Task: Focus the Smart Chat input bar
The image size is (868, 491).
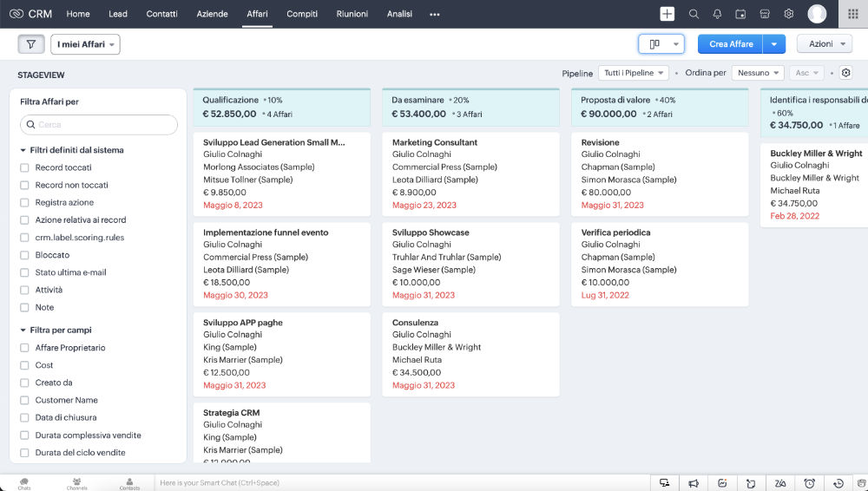Action: (x=401, y=482)
